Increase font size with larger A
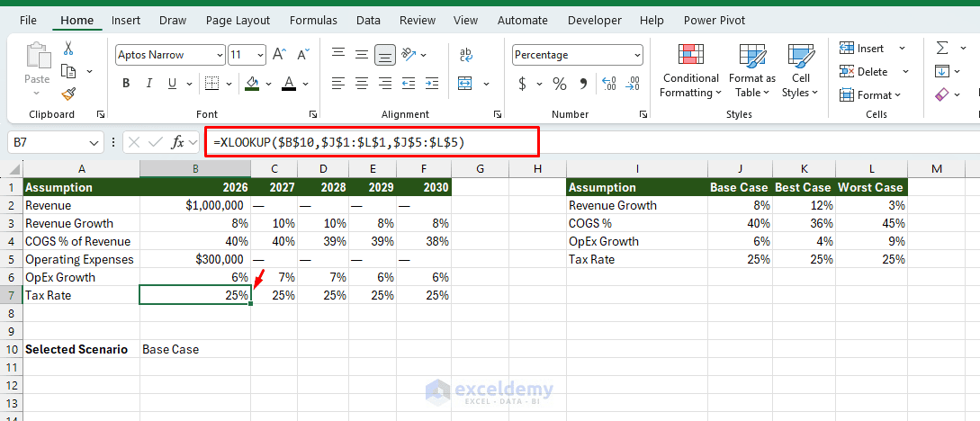This screenshot has height=421, width=980. coord(279,54)
